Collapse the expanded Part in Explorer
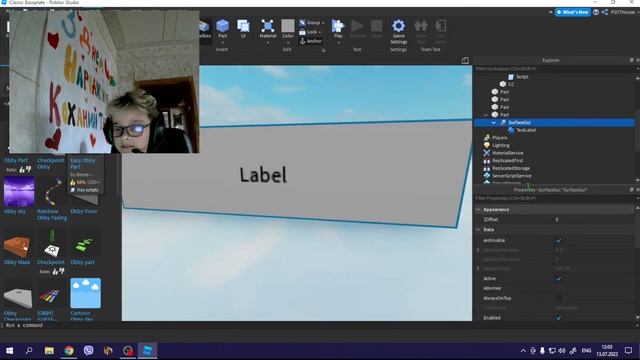 point(486,115)
